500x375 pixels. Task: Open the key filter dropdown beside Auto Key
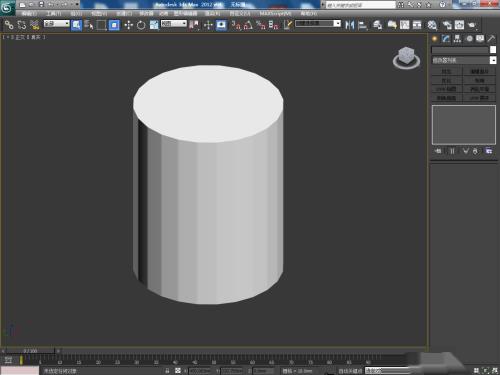[388, 370]
